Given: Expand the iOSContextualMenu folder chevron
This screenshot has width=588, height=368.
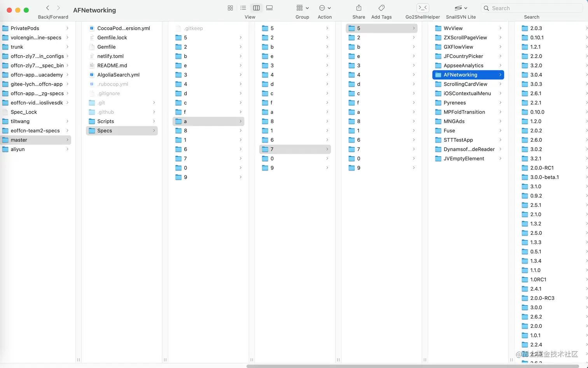Looking at the screenshot, I should pyautogui.click(x=500, y=93).
